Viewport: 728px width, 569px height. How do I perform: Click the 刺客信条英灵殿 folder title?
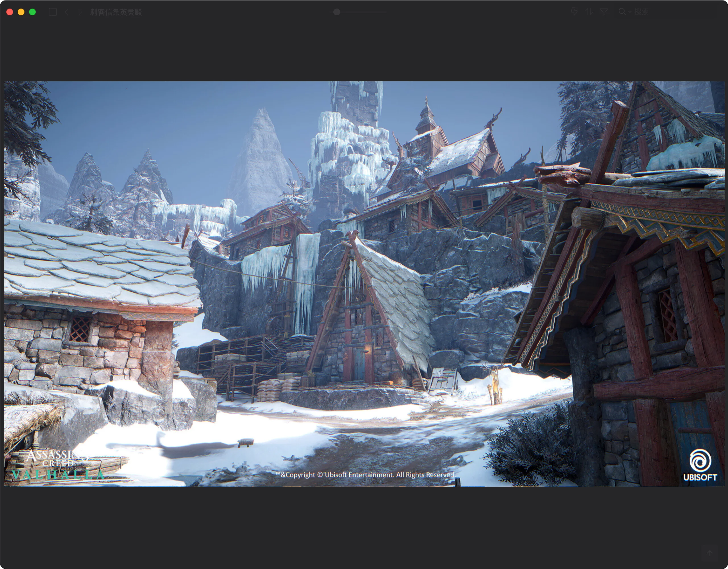116,12
